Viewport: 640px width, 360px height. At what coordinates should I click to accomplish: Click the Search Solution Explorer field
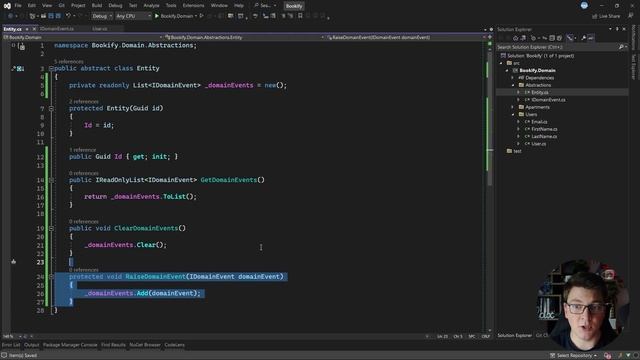pos(558,47)
